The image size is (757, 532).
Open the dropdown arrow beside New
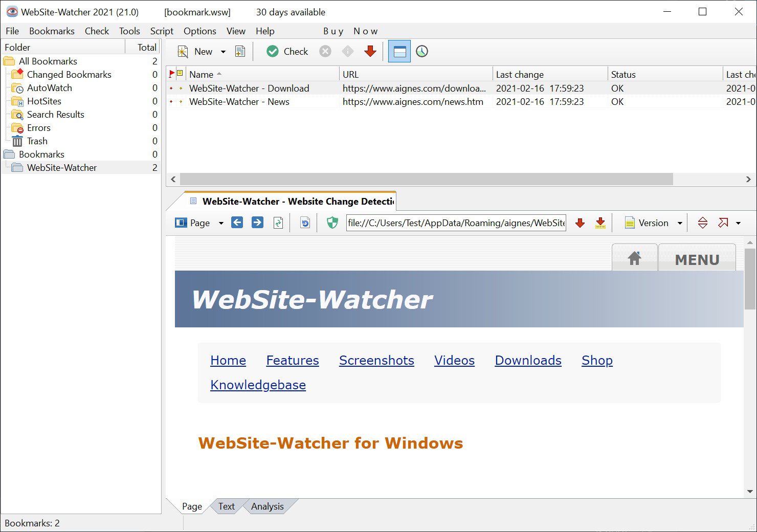[x=223, y=52]
